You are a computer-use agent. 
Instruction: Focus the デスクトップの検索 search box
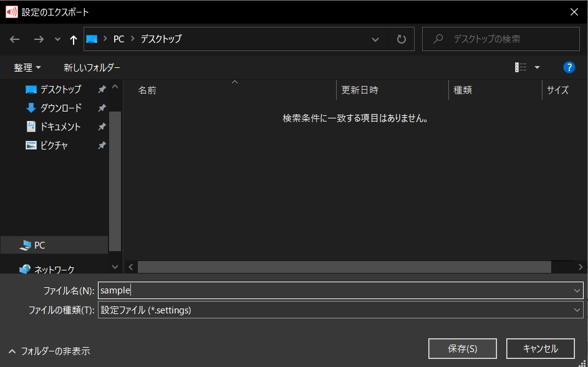coord(501,39)
